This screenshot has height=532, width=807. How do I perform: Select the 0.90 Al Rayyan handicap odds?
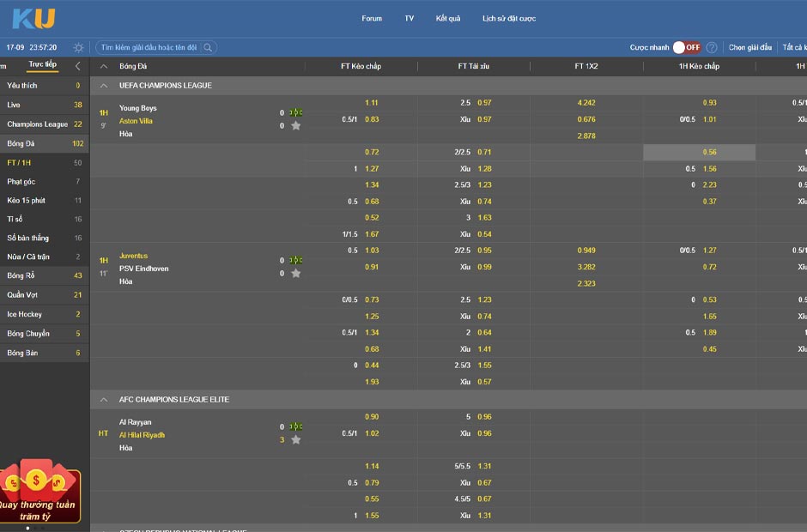click(x=372, y=417)
